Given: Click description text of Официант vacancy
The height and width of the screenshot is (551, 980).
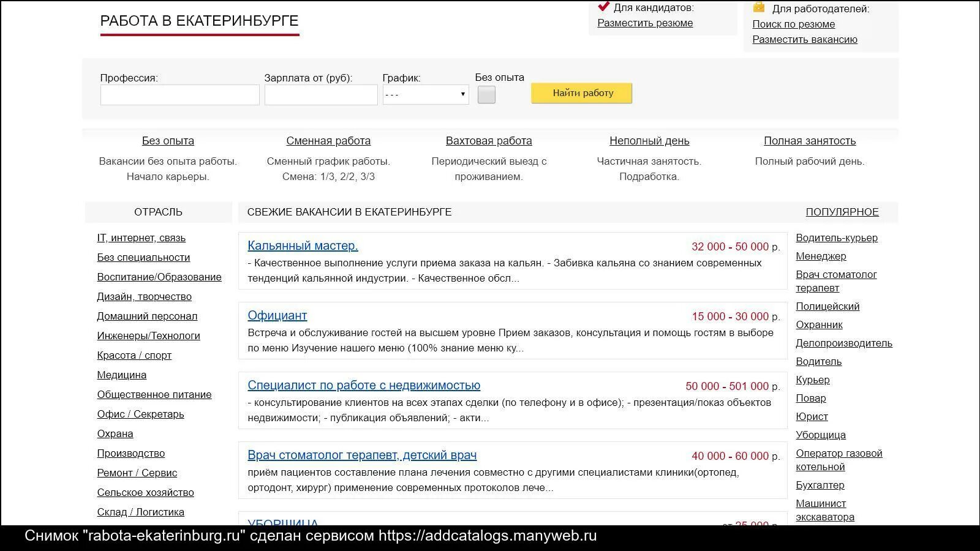Looking at the screenshot, I should [x=510, y=340].
